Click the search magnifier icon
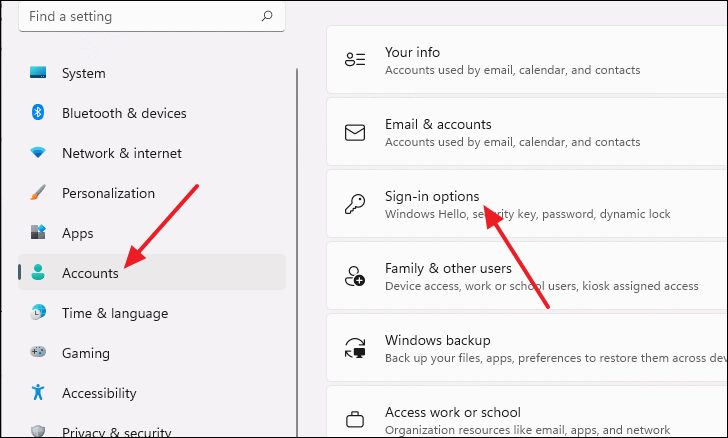Screen dimensions: 728x438 267,16
